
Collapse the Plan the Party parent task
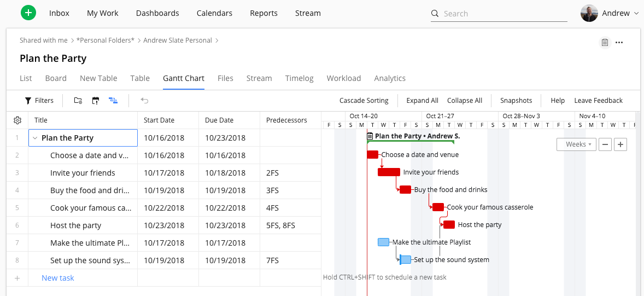(35, 138)
